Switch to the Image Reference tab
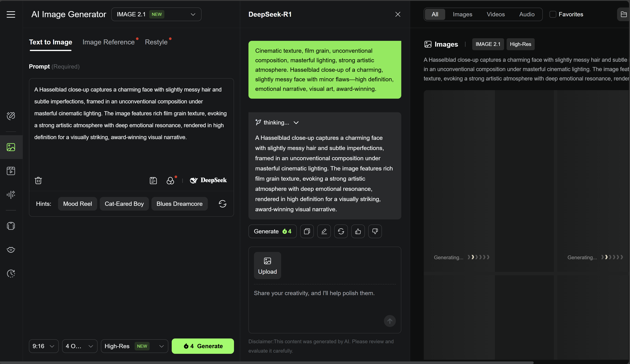 coord(109,42)
